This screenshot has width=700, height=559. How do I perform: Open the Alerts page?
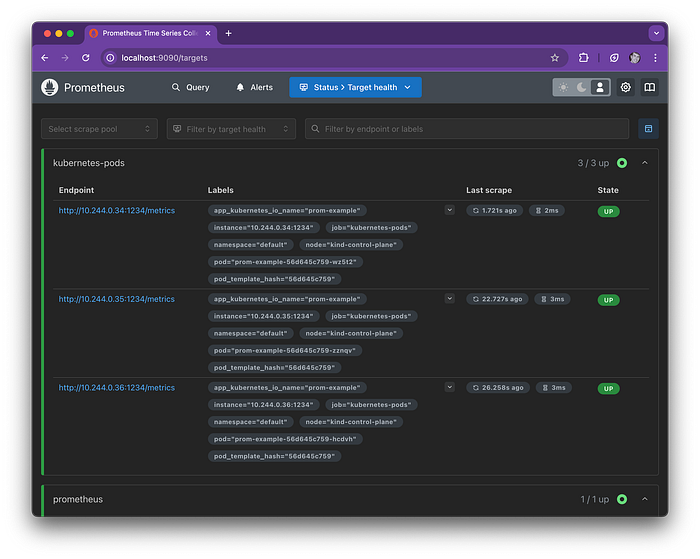coord(254,88)
